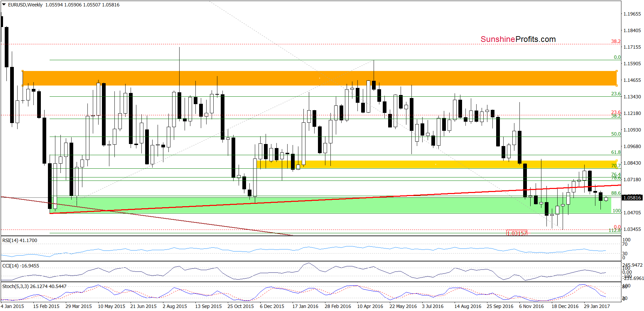Click the 1.04705 price axis label
This screenshot has width=644, height=311.
pyautogui.click(x=632, y=213)
